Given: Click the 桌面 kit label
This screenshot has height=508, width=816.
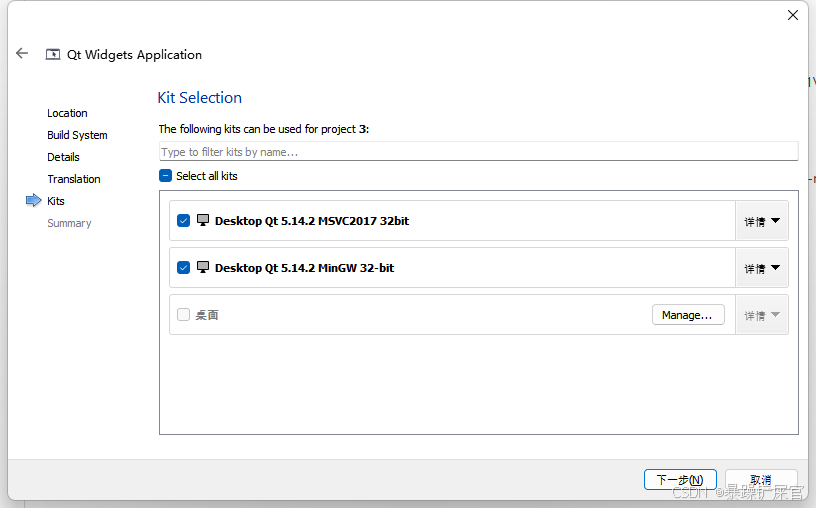Looking at the screenshot, I should tap(207, 315).
